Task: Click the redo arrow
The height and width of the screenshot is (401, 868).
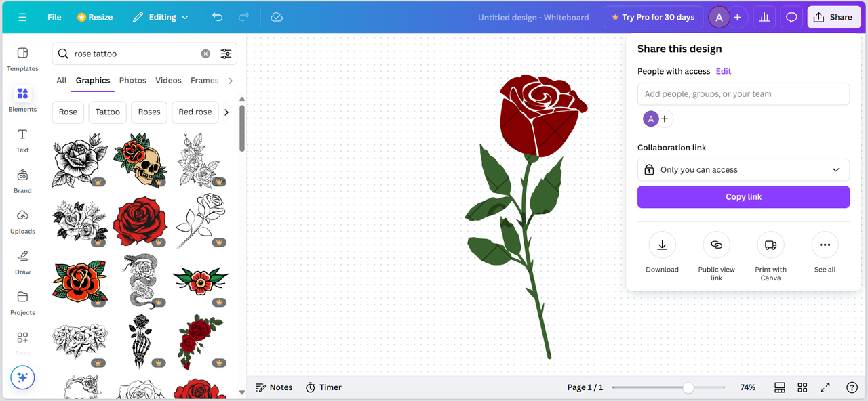Action: point(243,17)
